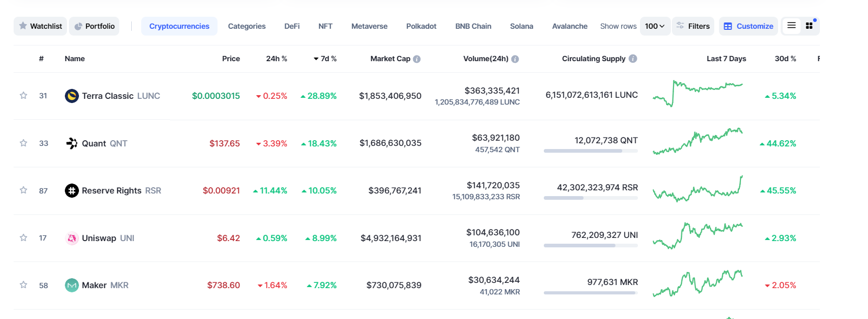
Task: Switch to the Metaverse tab
Action: coord(369,26)
